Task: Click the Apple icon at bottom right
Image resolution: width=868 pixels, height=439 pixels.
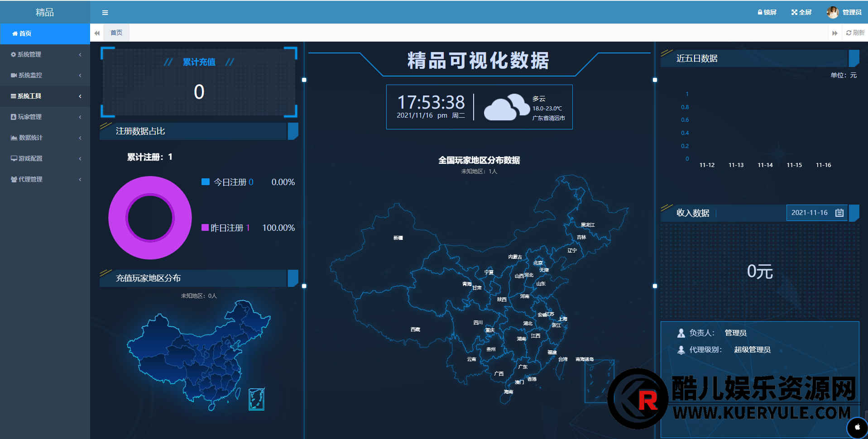Action: click(x=857, y=427)
